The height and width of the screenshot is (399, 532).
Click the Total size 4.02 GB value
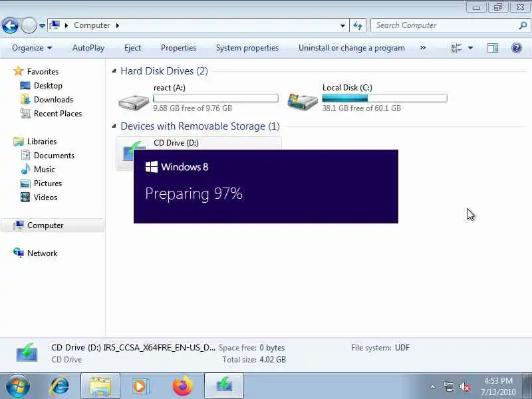click(x=272, y=360)
